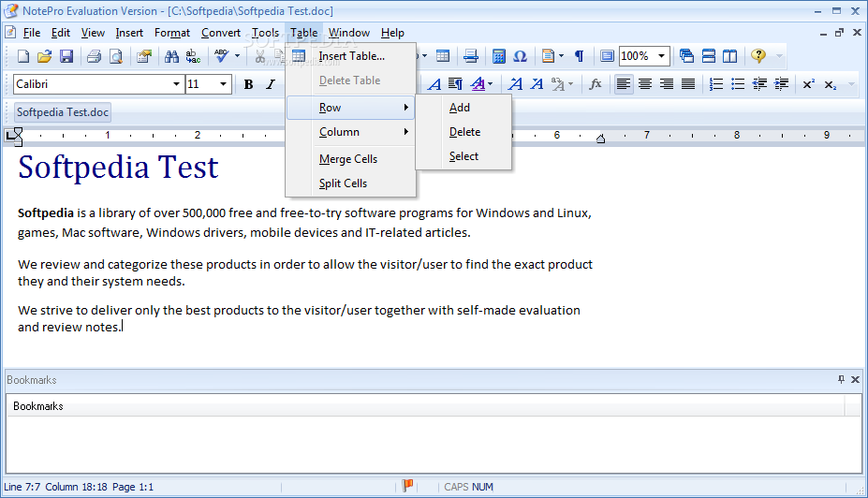Screen dimensions: 868x498
Task: Print using the printer icon
Action: [x=95, y=56]
